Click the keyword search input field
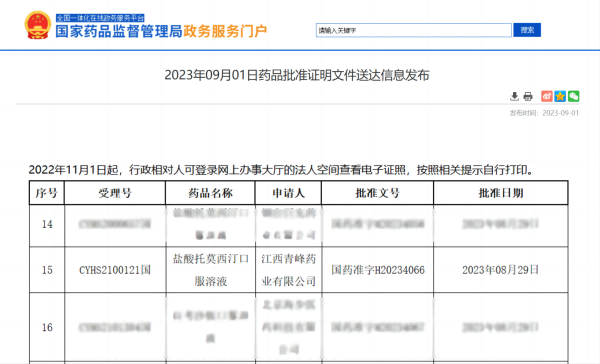 tap(413, 30)
